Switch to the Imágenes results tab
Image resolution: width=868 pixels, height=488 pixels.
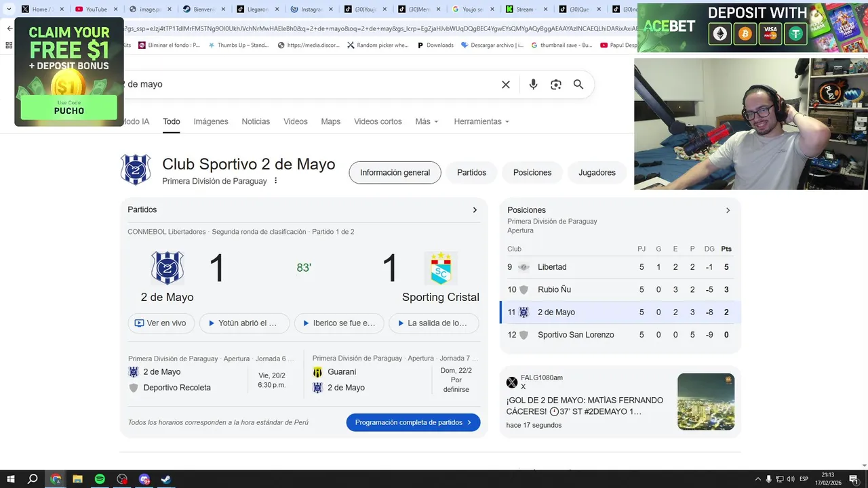(x=211, y=121)
